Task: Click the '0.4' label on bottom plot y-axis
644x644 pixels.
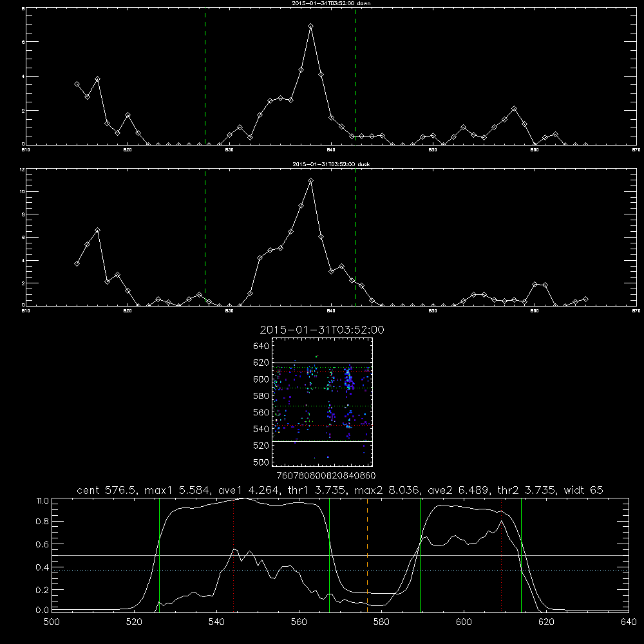Action: click(43, 567)
